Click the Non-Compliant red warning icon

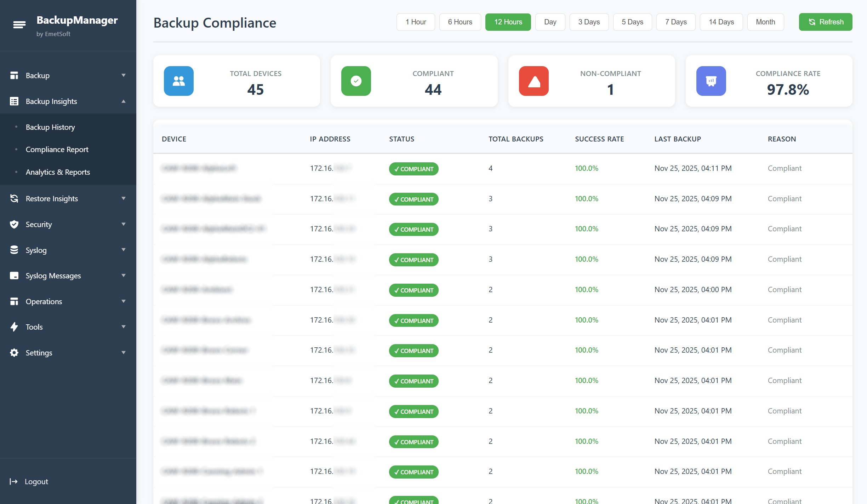coord(534,81)
